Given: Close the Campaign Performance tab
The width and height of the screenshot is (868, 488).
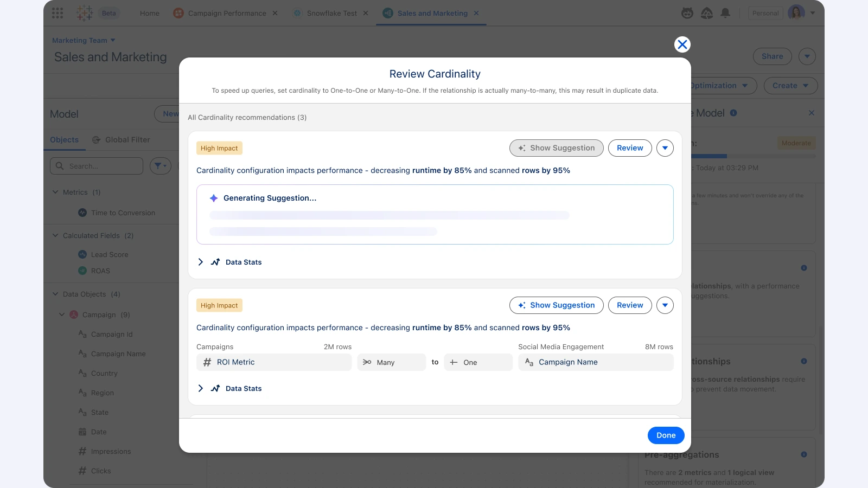Looking at the screenshot, I should pyautogui.click(x=275, y=13).
